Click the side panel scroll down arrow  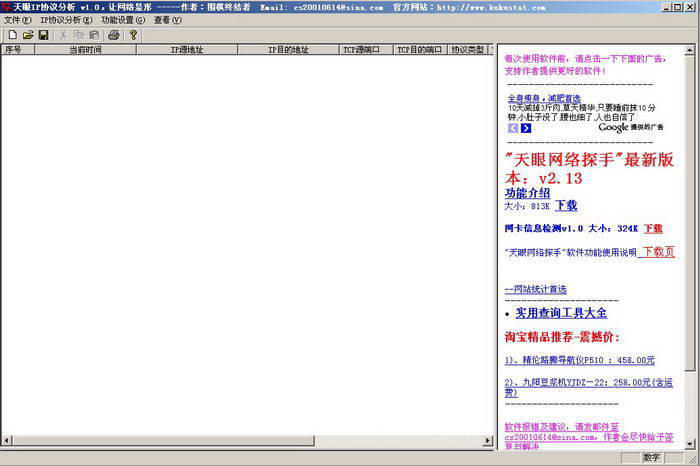tap(688, 441)
